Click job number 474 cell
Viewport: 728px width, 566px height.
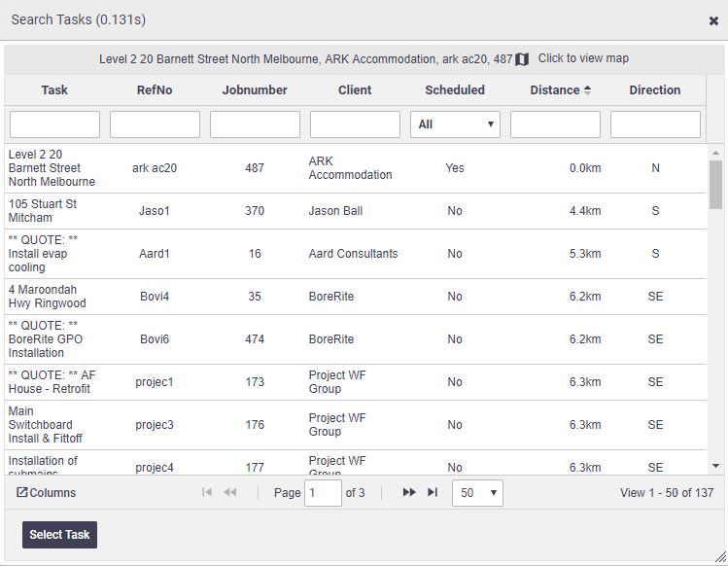tap(255, 339)
